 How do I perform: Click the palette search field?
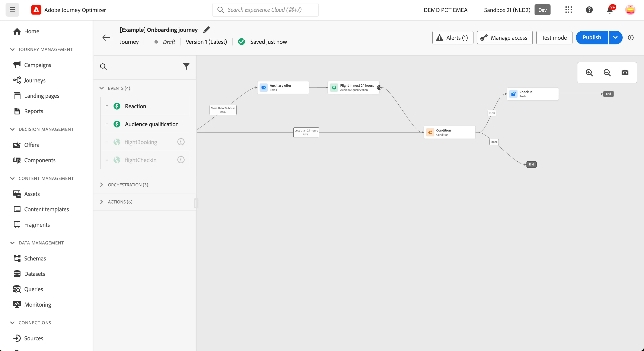tap(138, 67)
